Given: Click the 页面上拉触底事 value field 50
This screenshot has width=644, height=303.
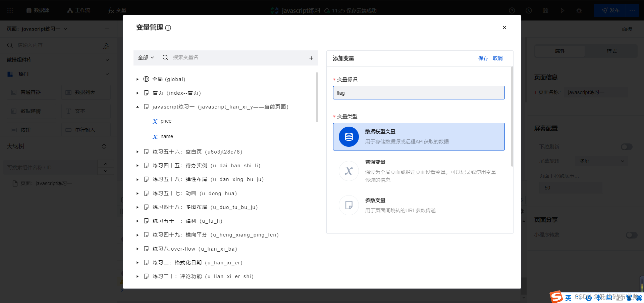Looking at the screenshot, I should 571,188.
